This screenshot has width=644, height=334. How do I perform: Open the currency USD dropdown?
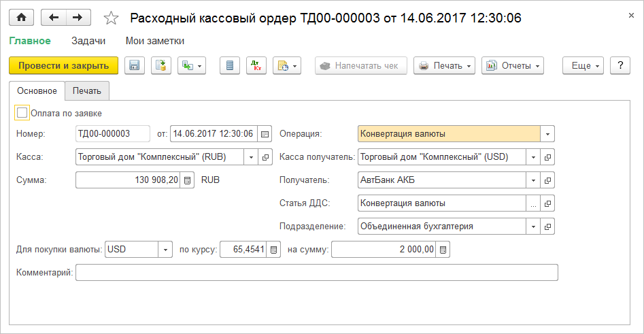click(x=165, y=250)
